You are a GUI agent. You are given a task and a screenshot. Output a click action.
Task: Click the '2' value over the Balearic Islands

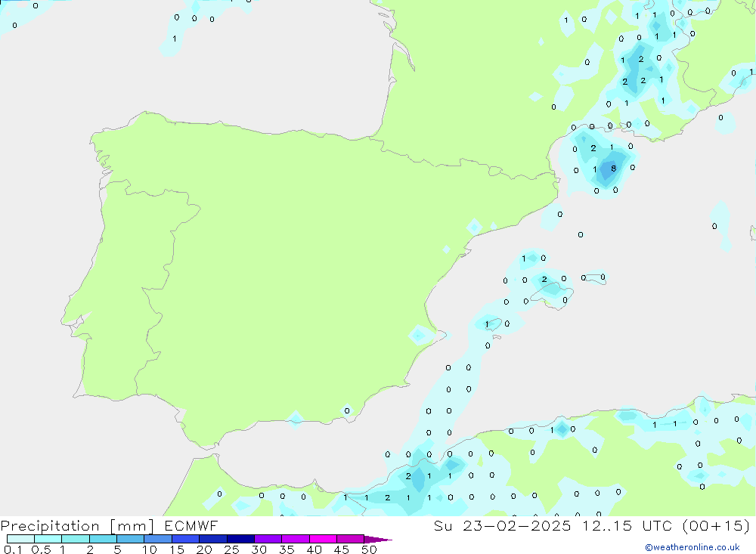coord(544,280)
